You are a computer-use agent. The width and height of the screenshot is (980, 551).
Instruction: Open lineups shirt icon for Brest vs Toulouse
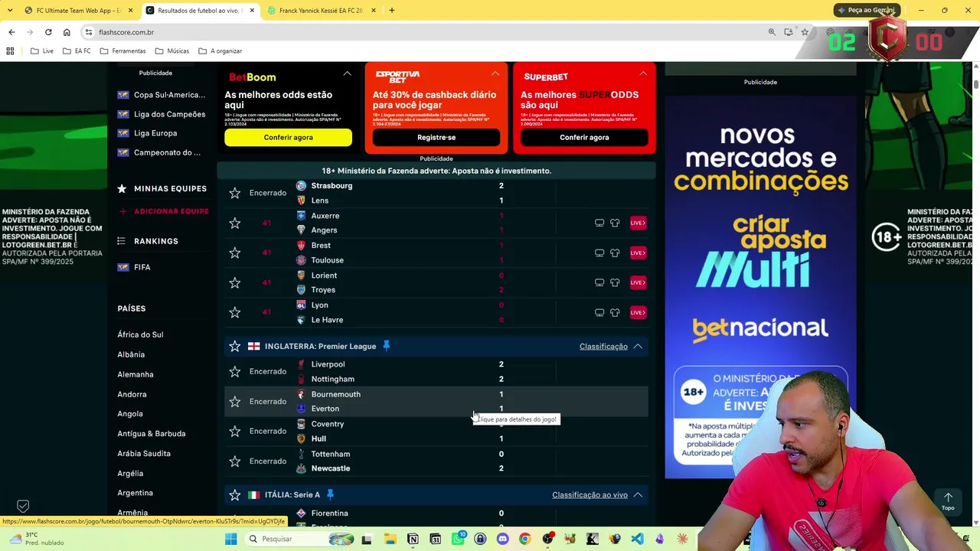pos(615,253)
